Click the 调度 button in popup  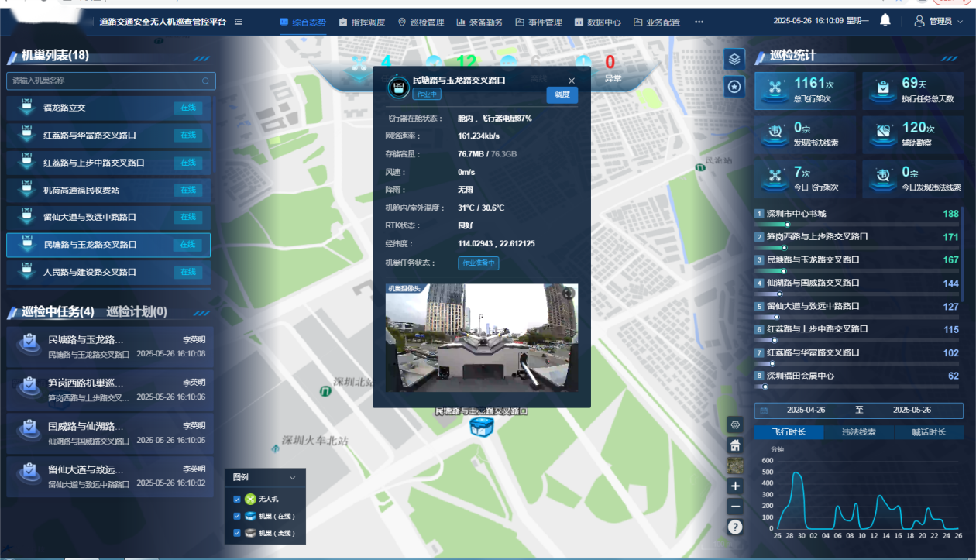click(x=562, y=94)
